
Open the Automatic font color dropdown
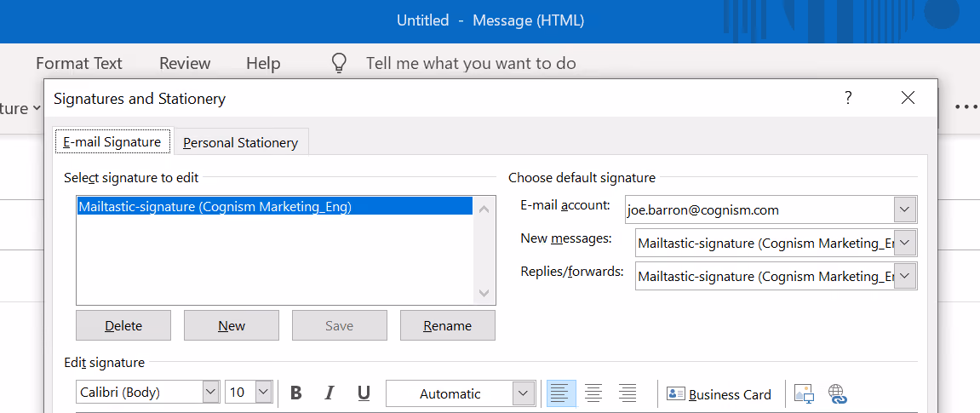click(x=523, y=393)
